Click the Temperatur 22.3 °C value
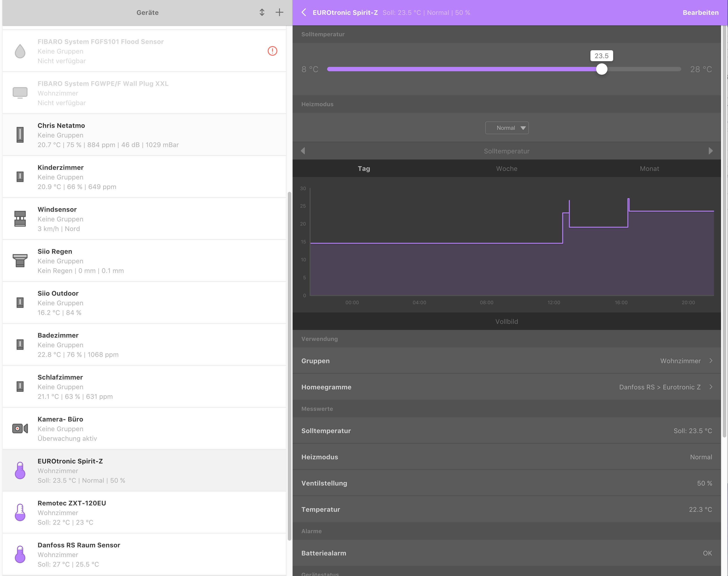728x576 pixels. tap(700, 509)
